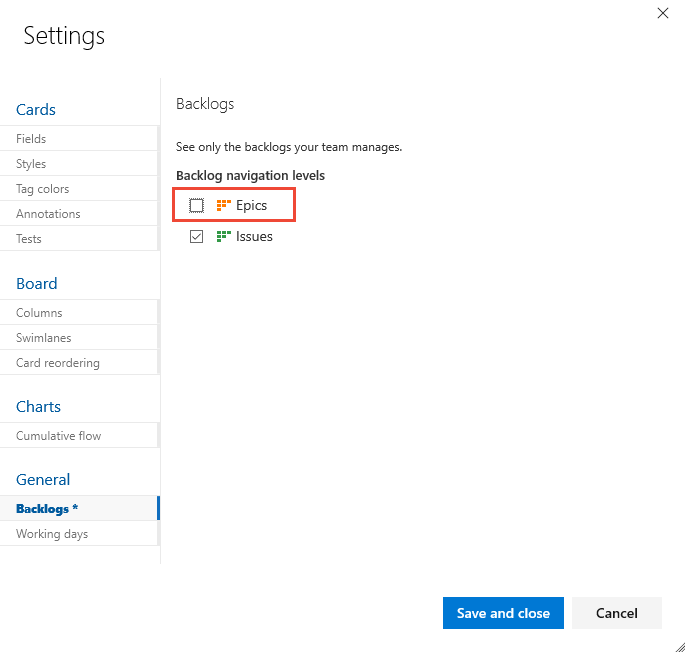The width and height of the screenshot is (688, 656).
Task: Click the green Issues backlog icon
Action: click(223, 237)
